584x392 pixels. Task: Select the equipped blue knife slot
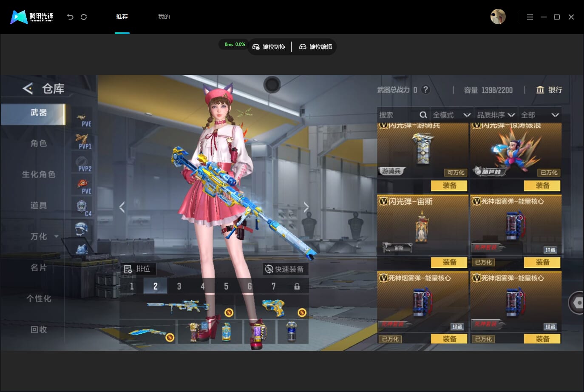[148, 332]
